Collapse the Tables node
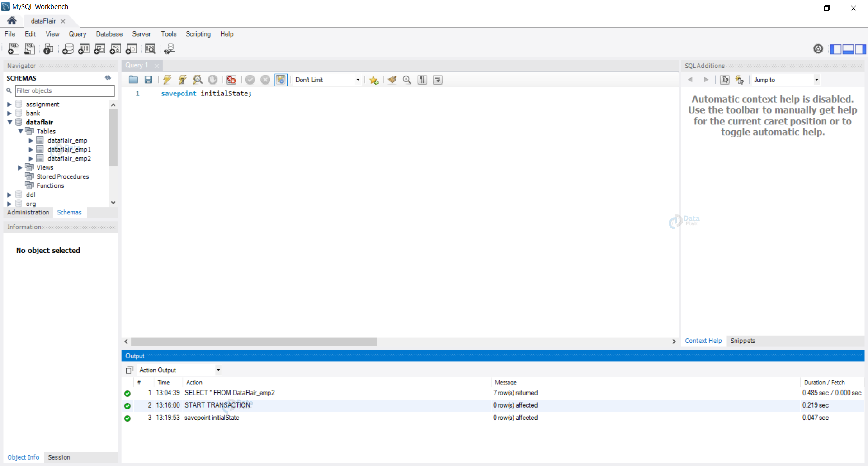The height and width of the screenshot is (466, 868). (x=20, y=131)
